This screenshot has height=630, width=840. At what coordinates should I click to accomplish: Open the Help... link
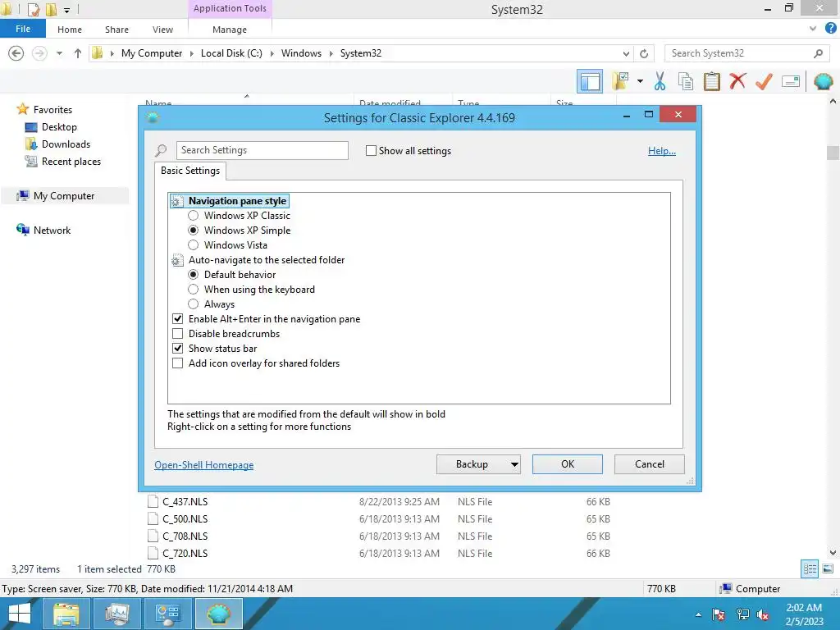click(x=662, y=151)
